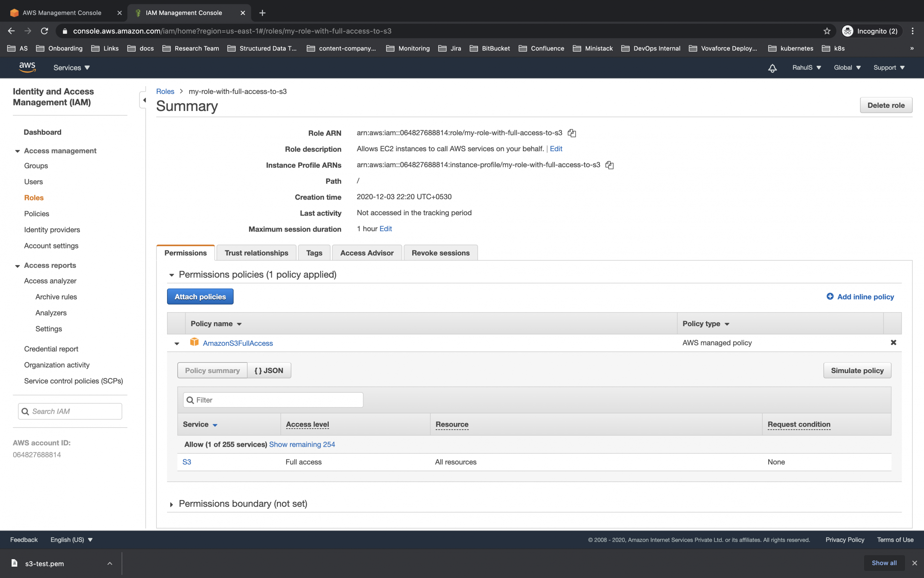Open the kubernetes bookmark folder
Screen dimensions: 924x578
click(x=790, y=48)
